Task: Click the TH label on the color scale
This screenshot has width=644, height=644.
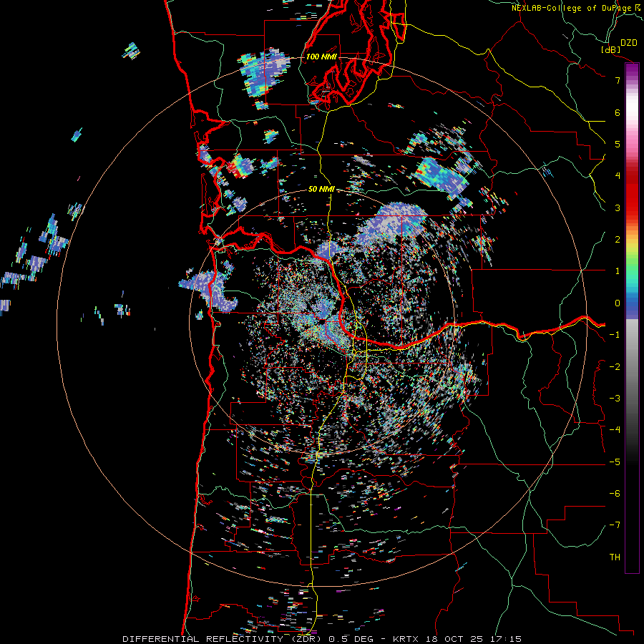Action: pos(615,557)
